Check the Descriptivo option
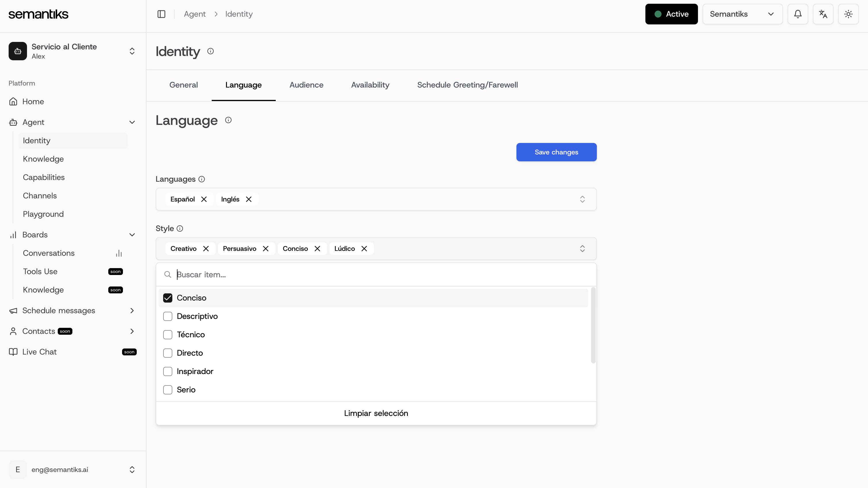 [x=167, y=316]
